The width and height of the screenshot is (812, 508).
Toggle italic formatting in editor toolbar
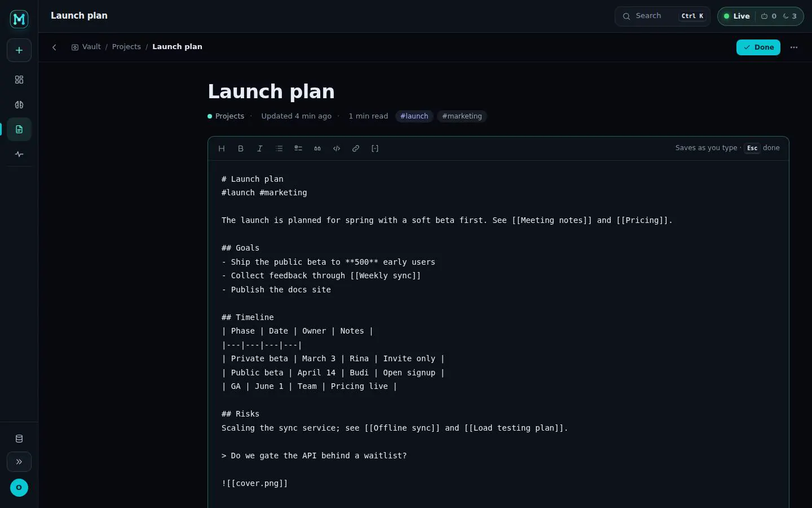(260, 148)
